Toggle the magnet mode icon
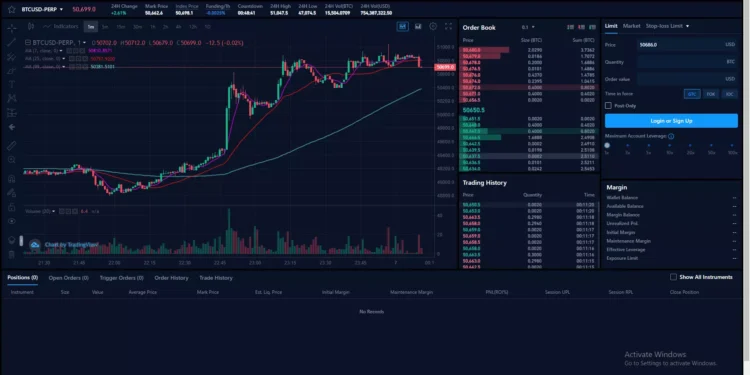Screen dimensions: 750x375 (11, 178)
